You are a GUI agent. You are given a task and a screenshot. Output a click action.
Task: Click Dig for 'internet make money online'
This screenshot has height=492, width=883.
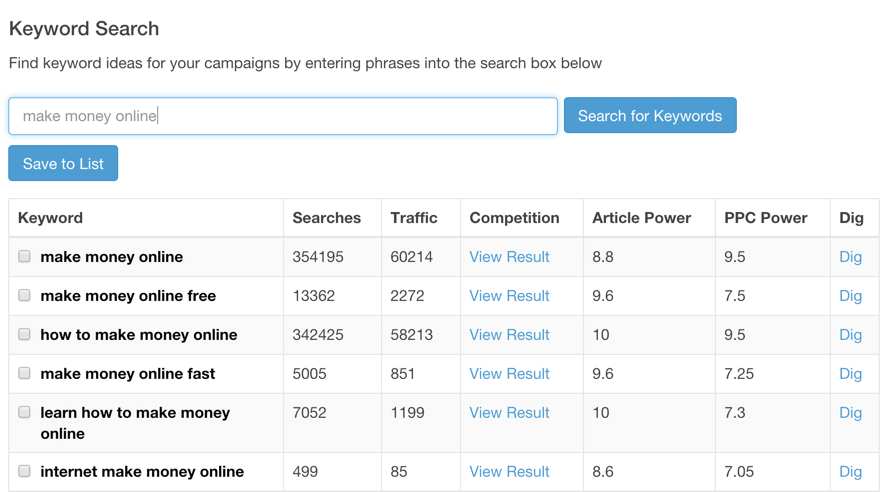[x=850, y=472]
